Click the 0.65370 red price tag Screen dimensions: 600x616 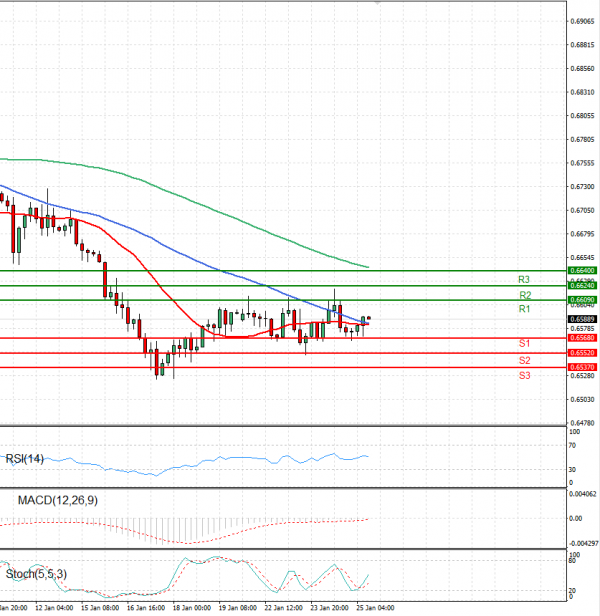tap(583, 367)
